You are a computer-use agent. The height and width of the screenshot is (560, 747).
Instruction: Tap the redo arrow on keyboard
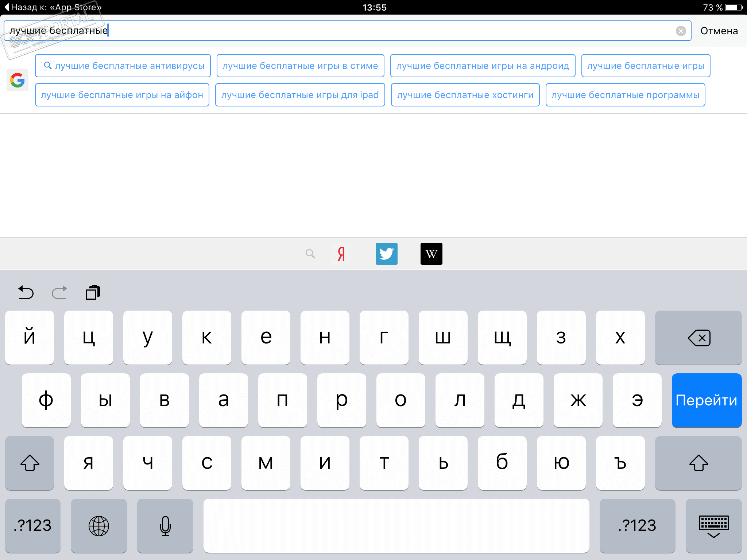(x=59, y=292)
